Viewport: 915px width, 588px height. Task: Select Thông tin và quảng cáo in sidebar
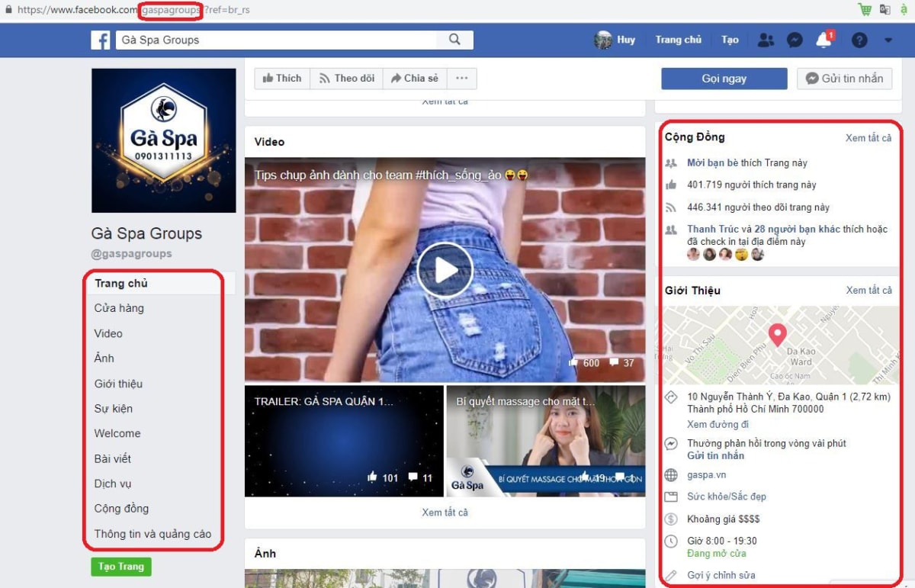click(152, 534)
